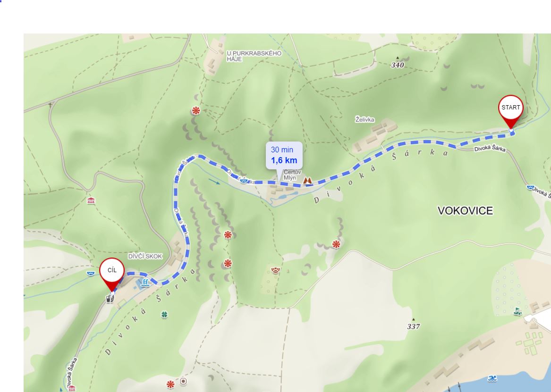This screenshot has width=551, height=392.
Task: Select the Želivka place label
Action: tap(365, 120)
